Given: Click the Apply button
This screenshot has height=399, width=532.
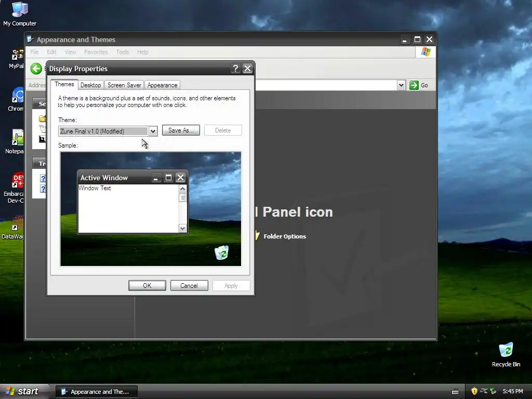Looking at the screenshot, I should tap(231, 286).
